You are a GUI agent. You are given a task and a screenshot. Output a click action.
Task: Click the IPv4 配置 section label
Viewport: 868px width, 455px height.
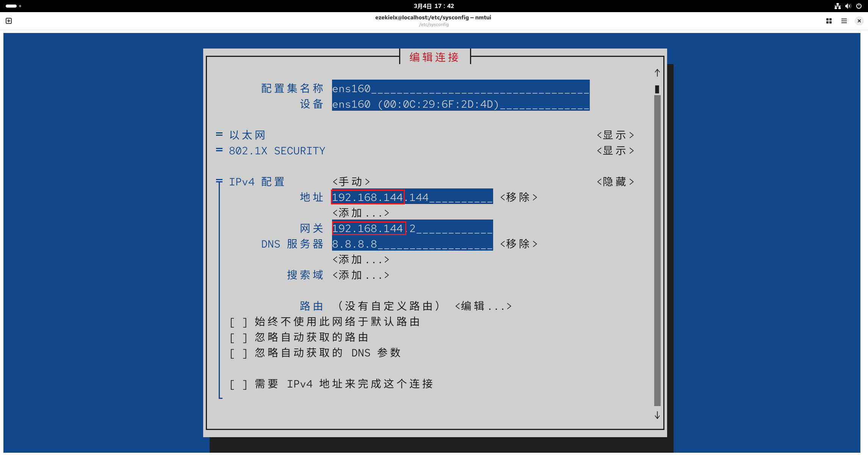coord(257,182)
